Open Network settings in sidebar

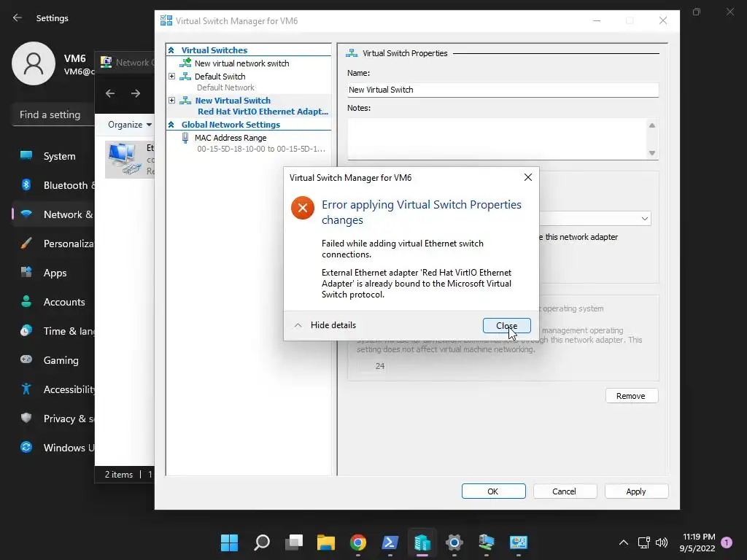pyautogui.click(x=53, y=214)
